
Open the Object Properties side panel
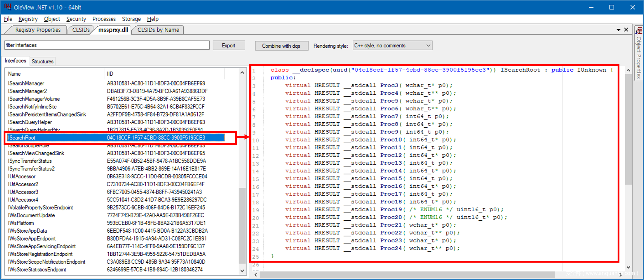click(639, 54)
